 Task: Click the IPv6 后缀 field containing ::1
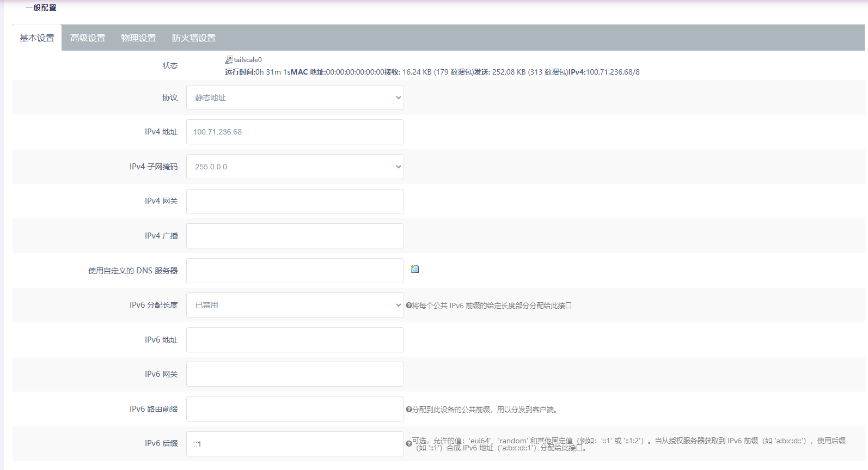[295, 444]
